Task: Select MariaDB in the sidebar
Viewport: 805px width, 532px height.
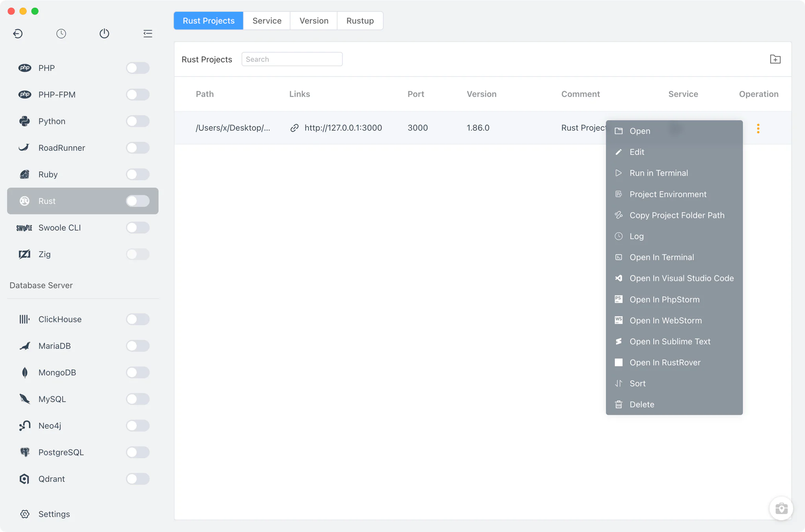Action: [x=83, y=346]
